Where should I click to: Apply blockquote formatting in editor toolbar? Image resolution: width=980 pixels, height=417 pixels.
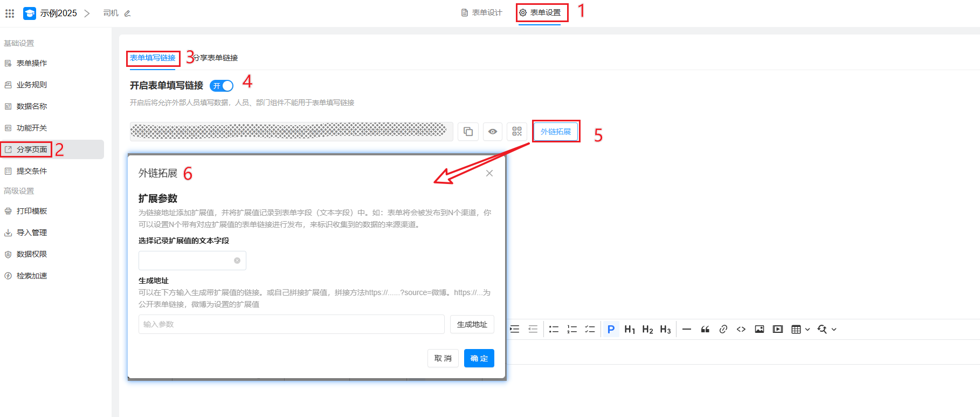[705, 329]
